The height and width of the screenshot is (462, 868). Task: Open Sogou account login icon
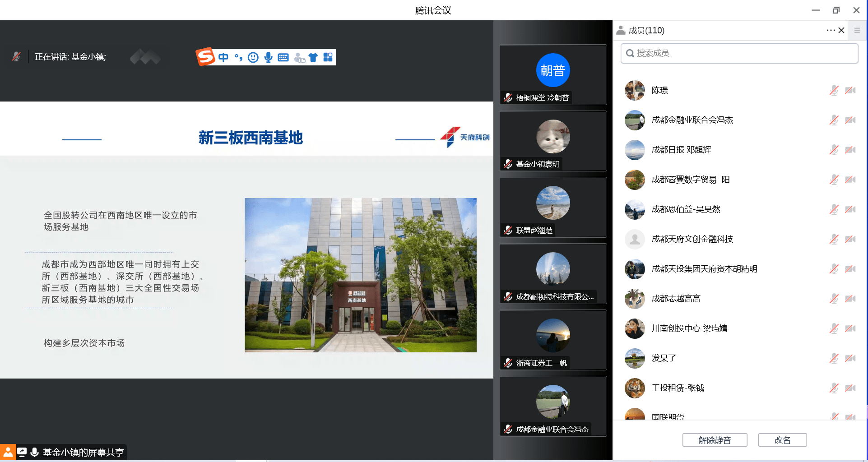299,57
